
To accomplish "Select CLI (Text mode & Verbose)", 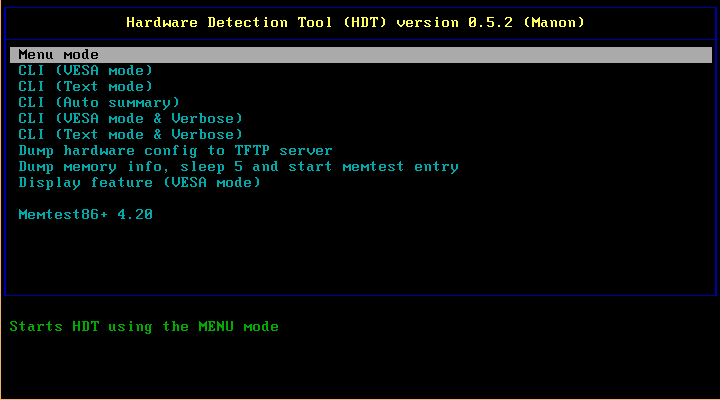I will [130, 135].
